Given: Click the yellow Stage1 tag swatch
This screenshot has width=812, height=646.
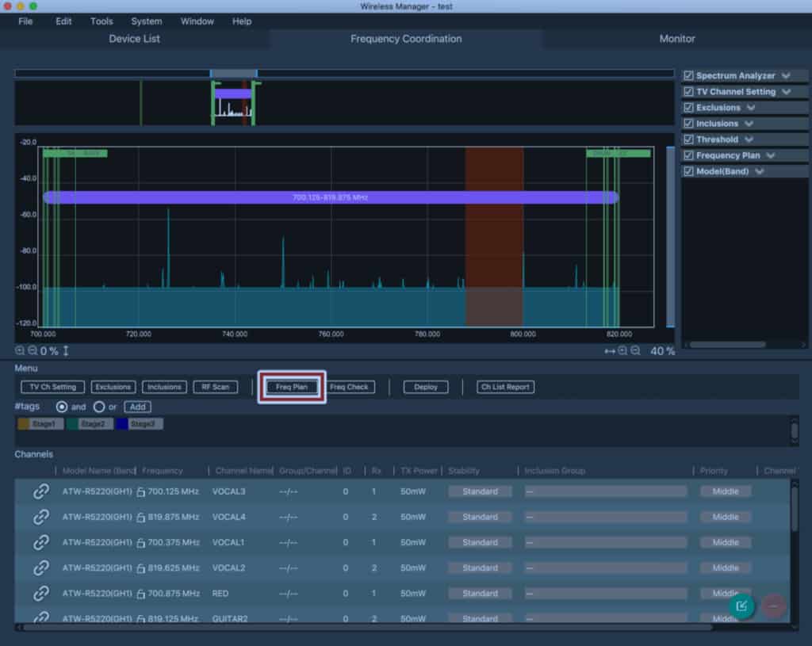Looking at the screenshot, I should (24, 424).
